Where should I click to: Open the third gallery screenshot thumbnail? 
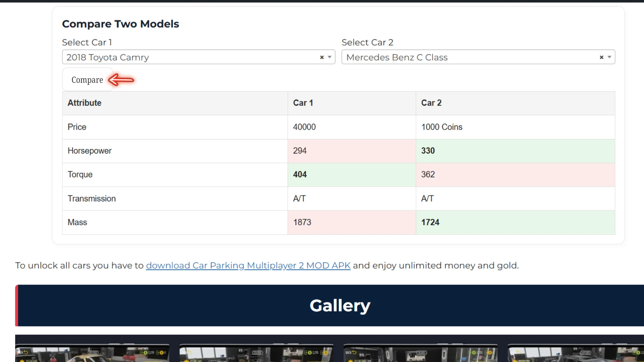pyautogui.click(x=420, y=352)
